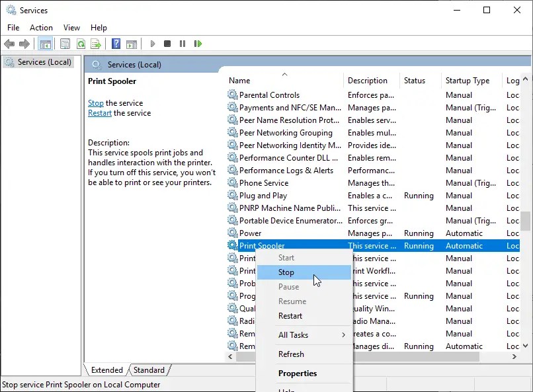Click the Services title bar gear icon
This screenshot has width=533, height=392.
point(11,10)
